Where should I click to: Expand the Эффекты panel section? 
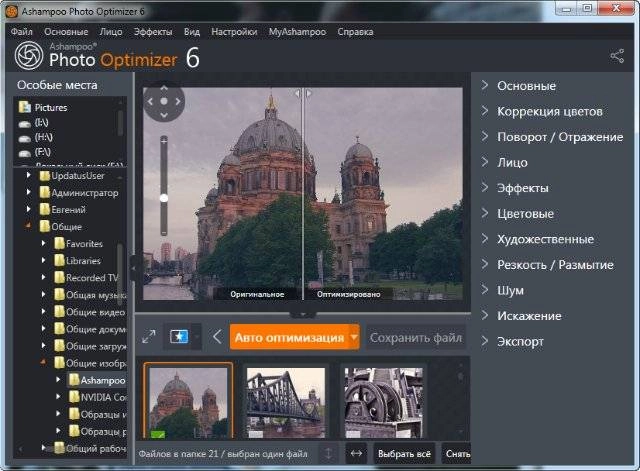[x=514, y=188]
